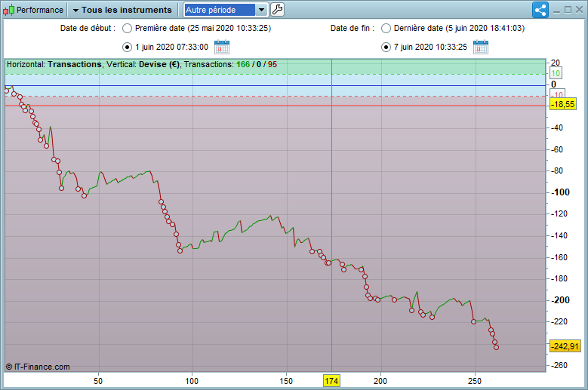
Task: Open the Autre période combo box
Action: pyautogui.click(x=226, y=10)
